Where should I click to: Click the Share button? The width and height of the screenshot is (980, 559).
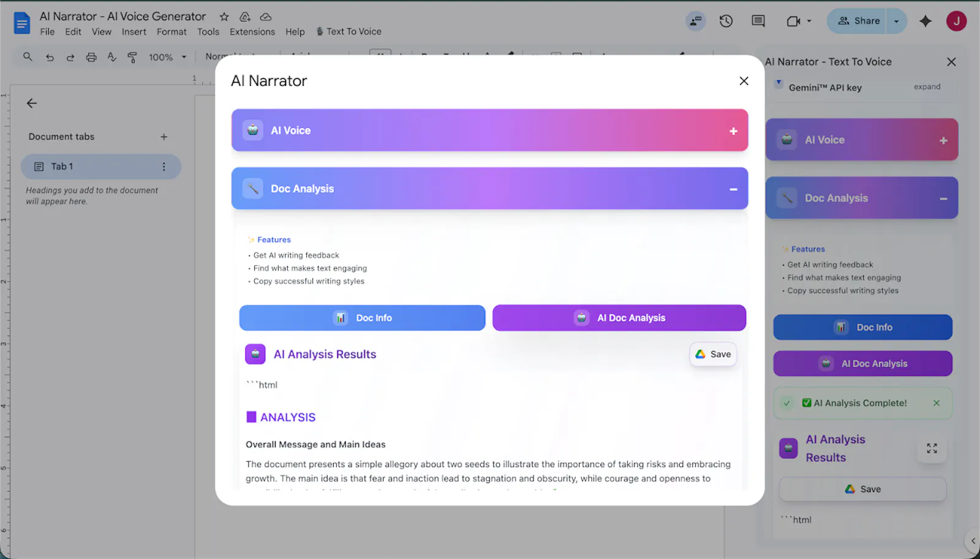(858, 21)
